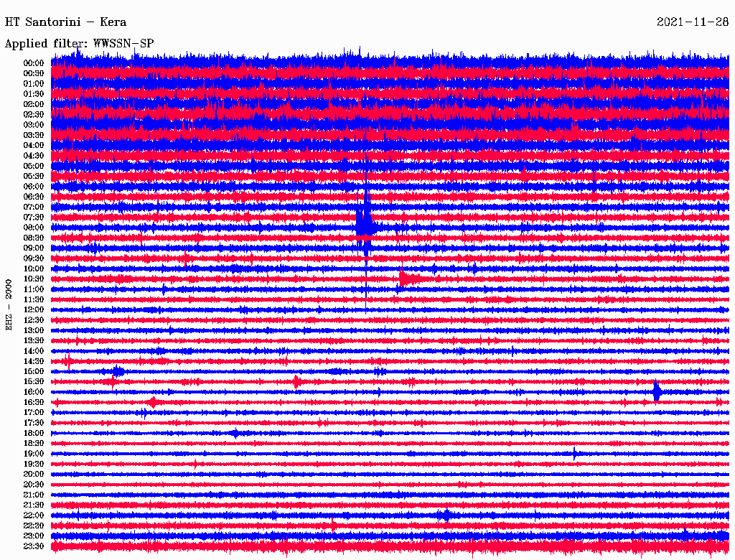735x560 pixels.
Task: Select the 02:00 time label
Action: point(34,105)
